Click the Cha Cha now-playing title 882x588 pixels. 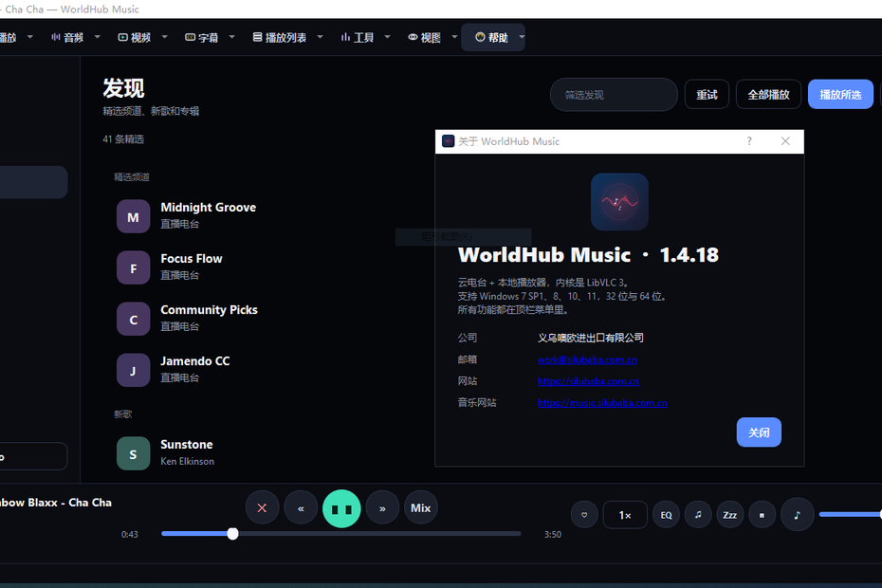click(x=56, y=503)
